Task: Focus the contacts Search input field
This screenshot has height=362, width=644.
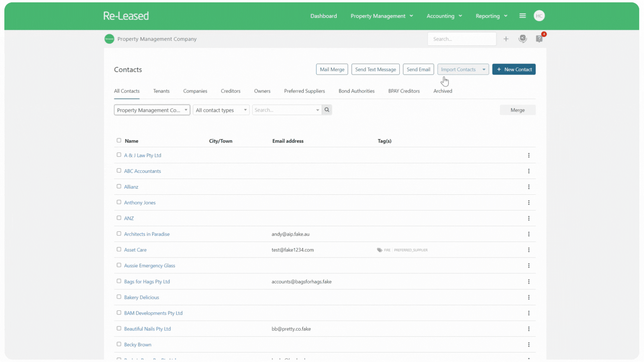Action: point(284,110)
